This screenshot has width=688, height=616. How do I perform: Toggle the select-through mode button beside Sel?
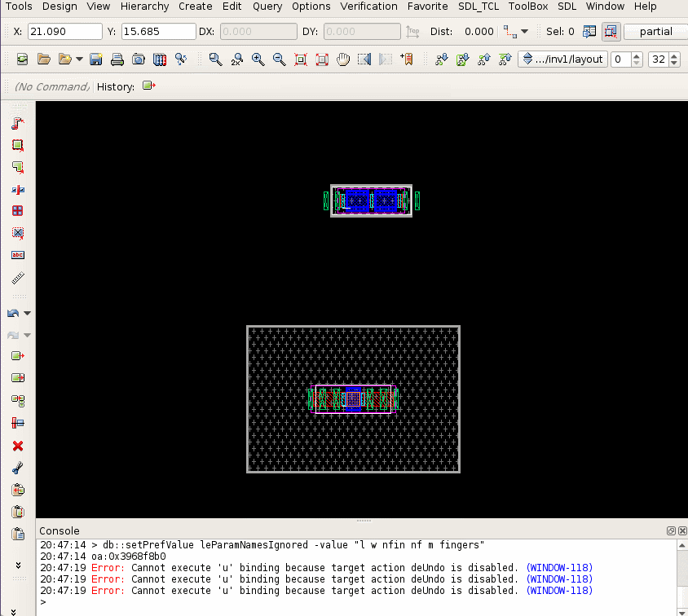click(611, 32)
